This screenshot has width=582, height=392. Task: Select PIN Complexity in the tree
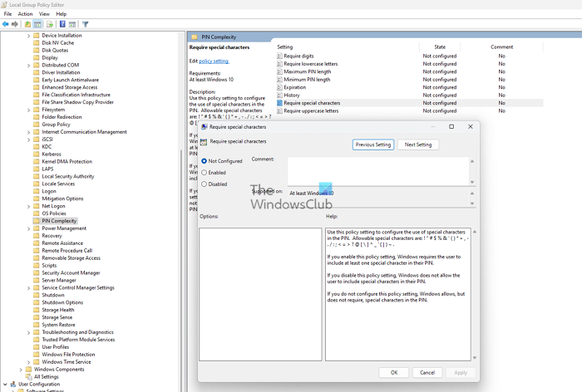click(59, 221)
